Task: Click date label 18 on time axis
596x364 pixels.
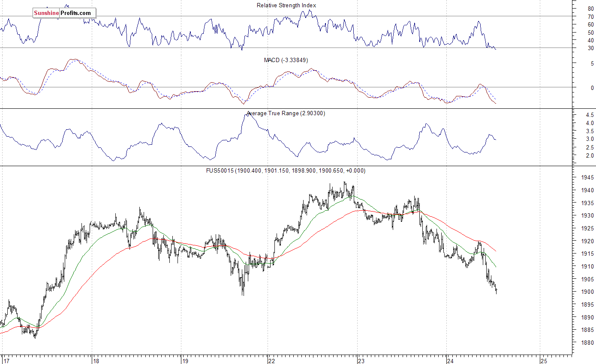Action: 97,361
